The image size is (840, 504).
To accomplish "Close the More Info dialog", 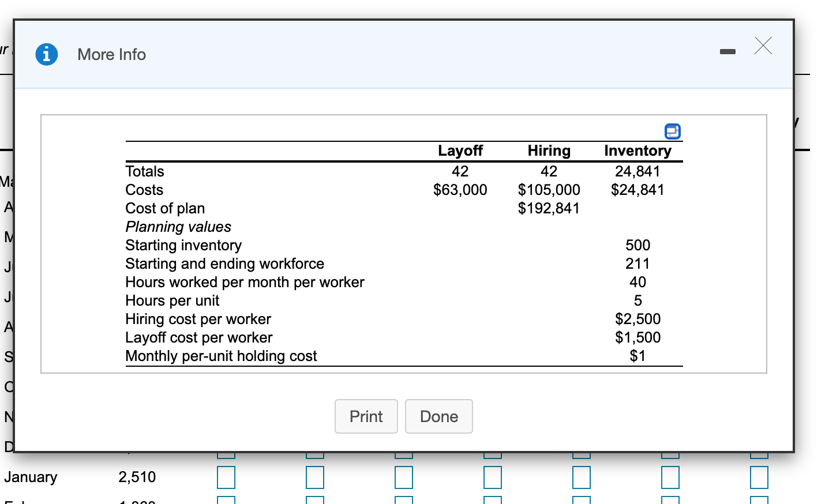I will [x=763, y=46].
